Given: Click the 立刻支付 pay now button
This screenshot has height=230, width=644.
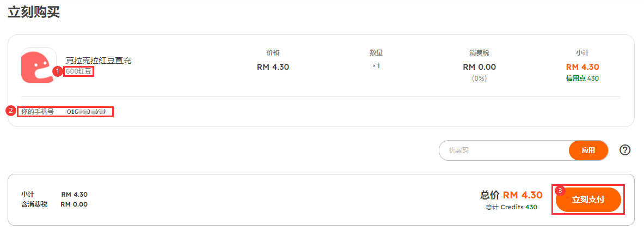Looking at the screenshot, I should (588, 199).
